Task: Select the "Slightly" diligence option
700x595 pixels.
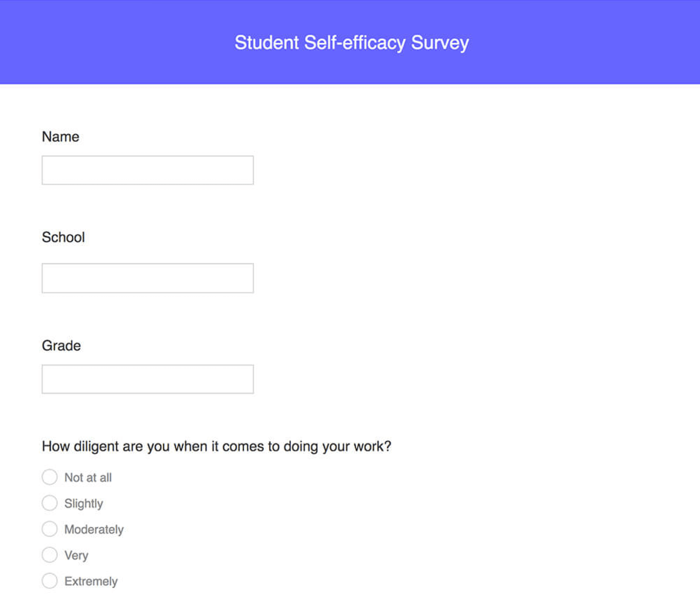Action: 50,503
